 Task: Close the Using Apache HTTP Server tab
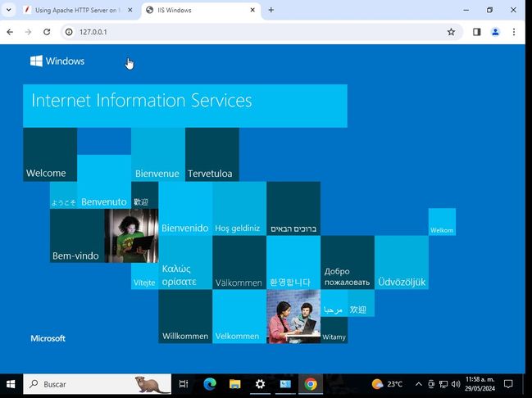[130, 10]
